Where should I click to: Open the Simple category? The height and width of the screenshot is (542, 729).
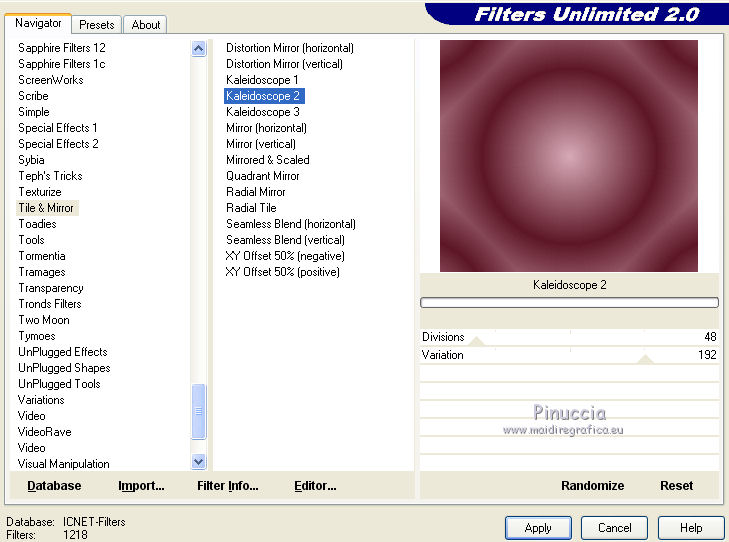point(33,112)
